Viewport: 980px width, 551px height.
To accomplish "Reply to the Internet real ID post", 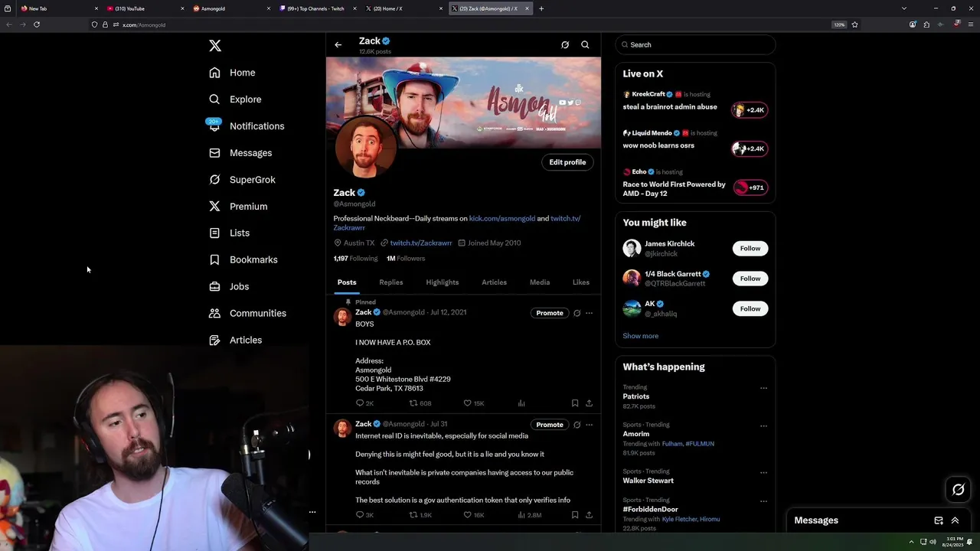I will [364, 515].
